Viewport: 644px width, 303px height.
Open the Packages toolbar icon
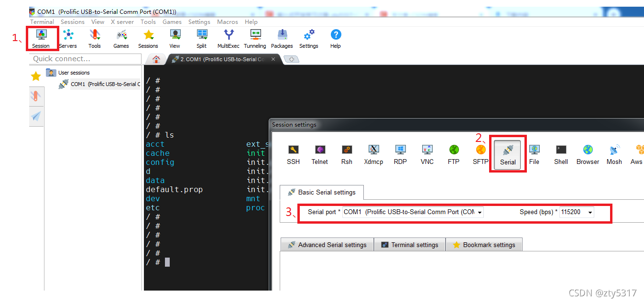(282, 39)
